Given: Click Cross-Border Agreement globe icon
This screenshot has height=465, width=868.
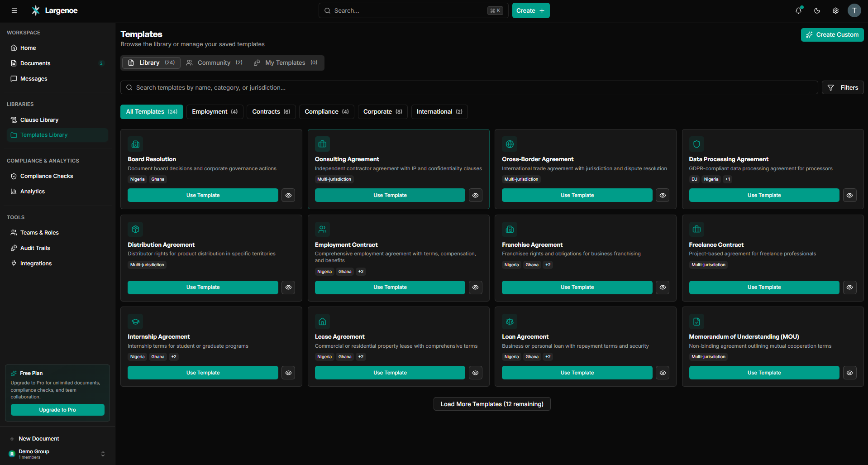Looking at the screenshot, I should coord(510,144).
